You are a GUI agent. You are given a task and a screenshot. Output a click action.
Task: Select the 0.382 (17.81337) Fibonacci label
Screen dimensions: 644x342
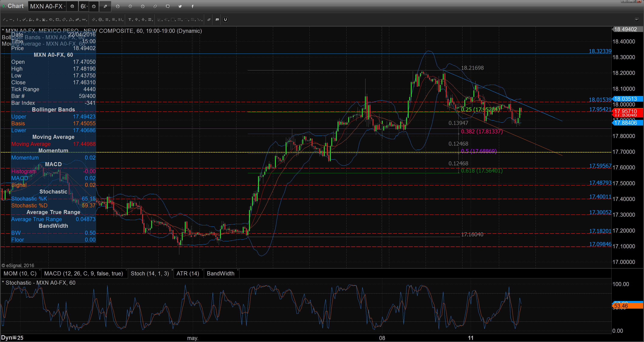coord(482,132)
